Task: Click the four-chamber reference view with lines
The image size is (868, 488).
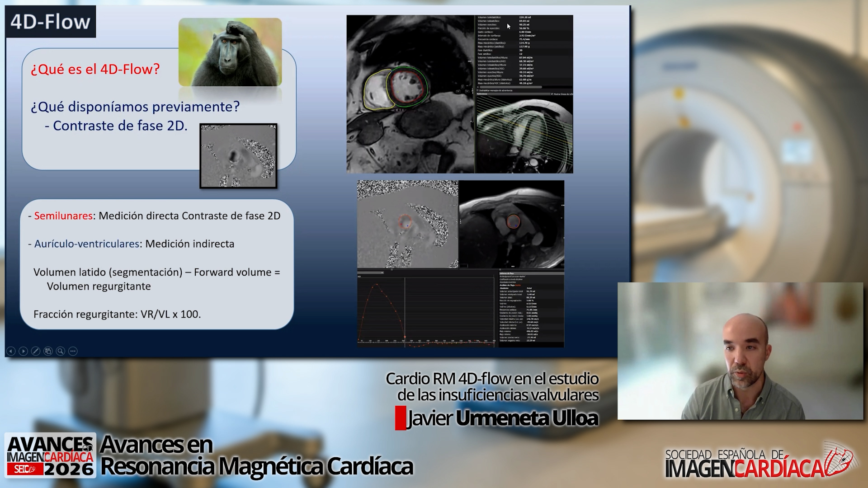Action: point(524,134)
